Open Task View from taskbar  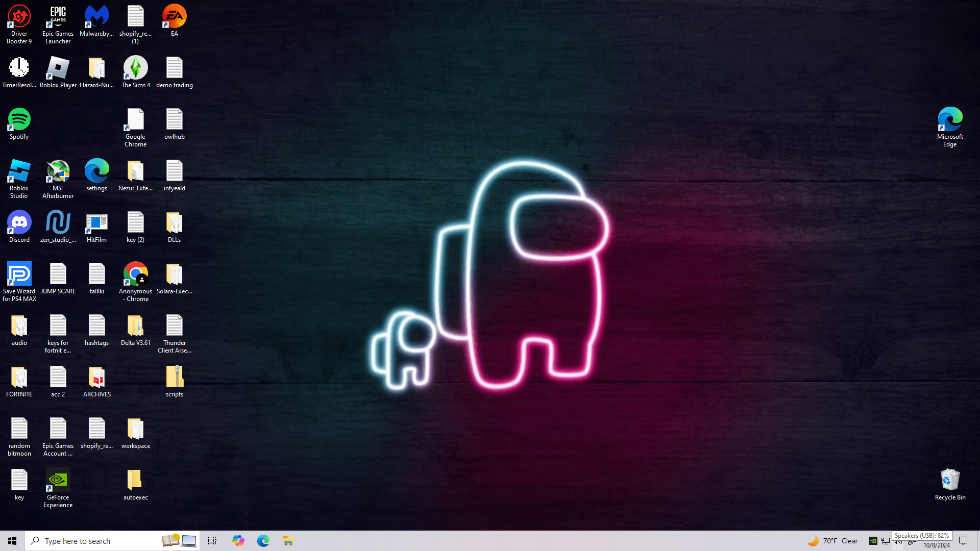point(212,541)
